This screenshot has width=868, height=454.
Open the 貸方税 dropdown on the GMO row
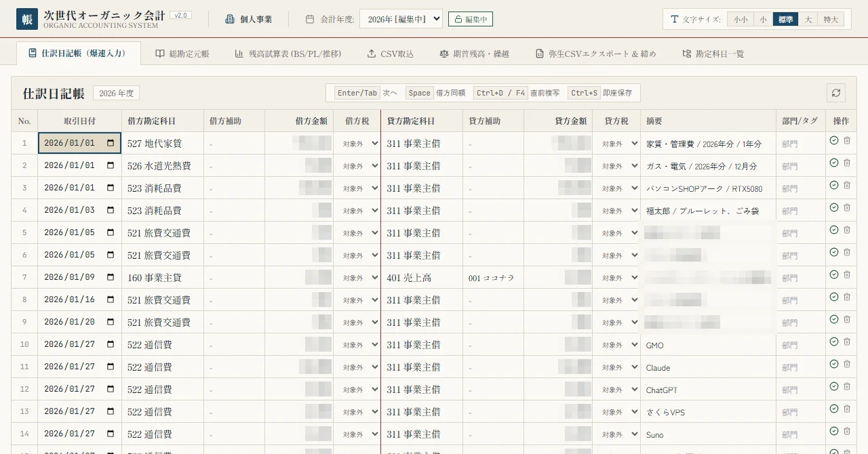point(616,345)
